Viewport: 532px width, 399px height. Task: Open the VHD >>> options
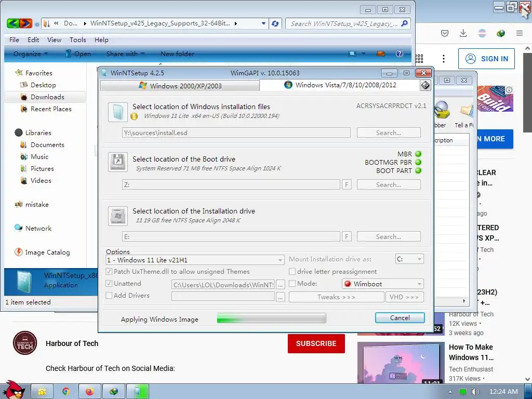click(x=404, y=297)
